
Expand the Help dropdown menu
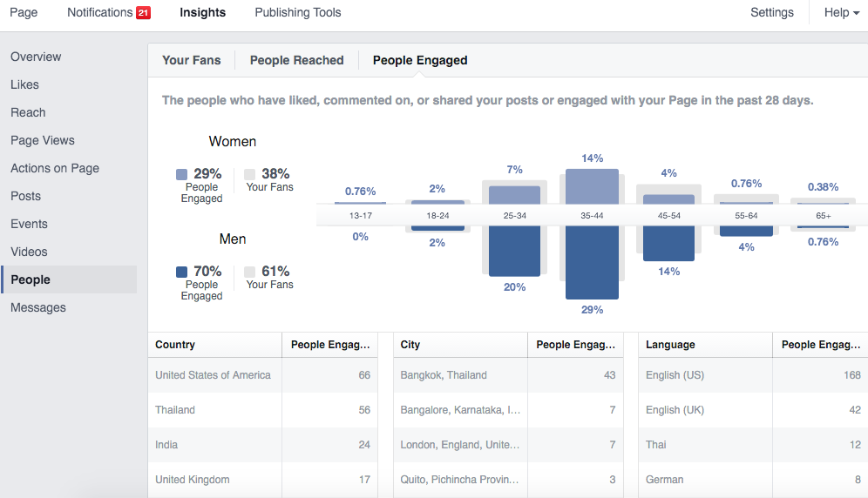[x=842, y=12]
